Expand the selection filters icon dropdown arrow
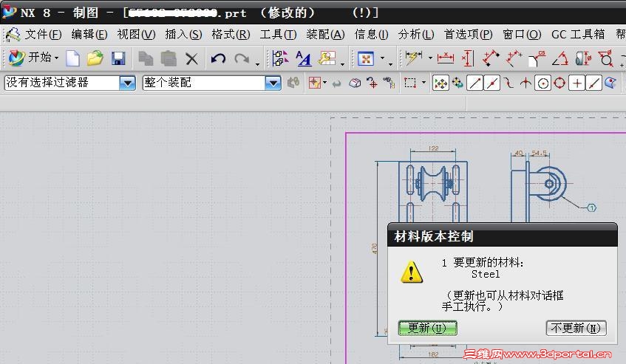 [x=324, y=83]
